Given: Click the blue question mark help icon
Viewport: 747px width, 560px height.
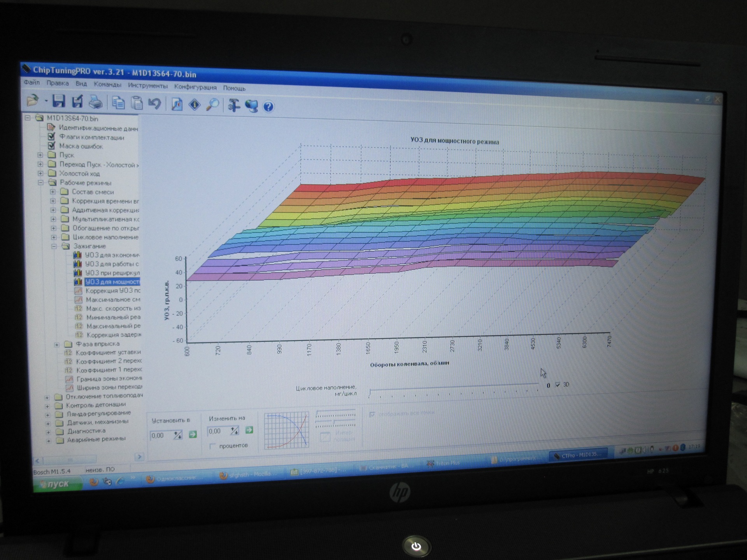Looking at the screenshot, I should point(268,107).
